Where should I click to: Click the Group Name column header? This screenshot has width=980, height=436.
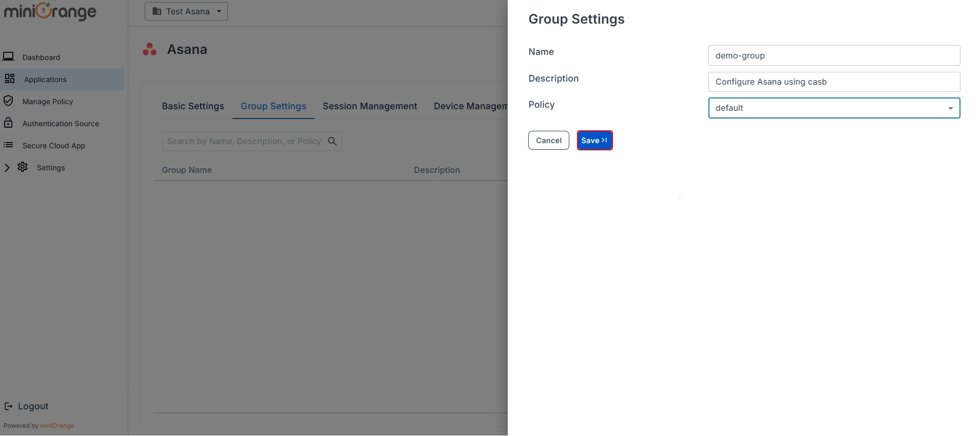coord(187,170)
